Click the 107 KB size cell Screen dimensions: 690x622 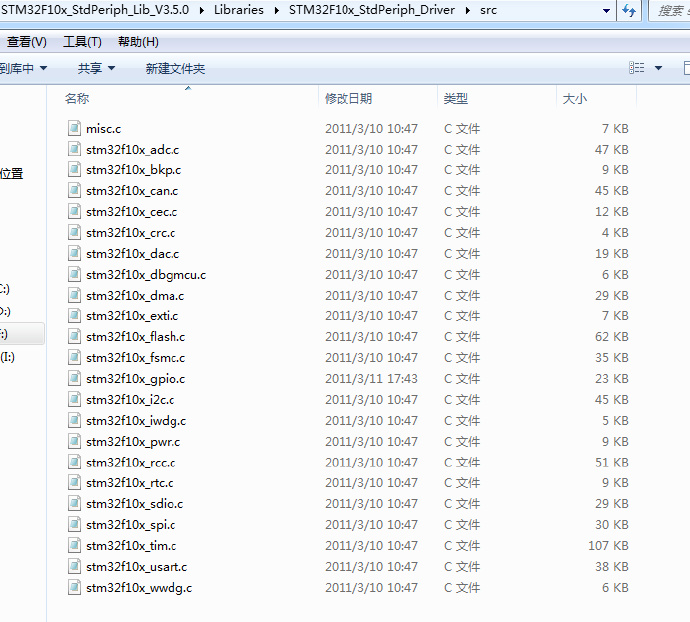(x=609, y=545)
